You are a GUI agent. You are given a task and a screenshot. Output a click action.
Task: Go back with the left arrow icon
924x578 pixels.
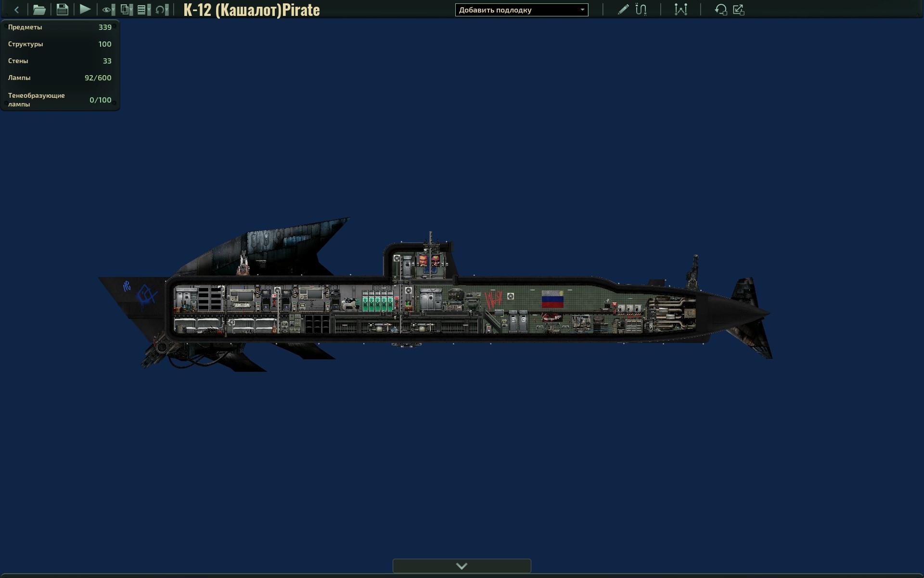17,10
